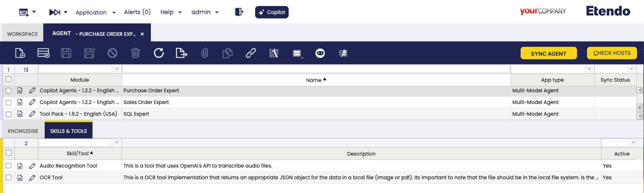Click the Agent grid vertical scrollbar handle
The image size is (644, 193).
(x=640, y=107)
